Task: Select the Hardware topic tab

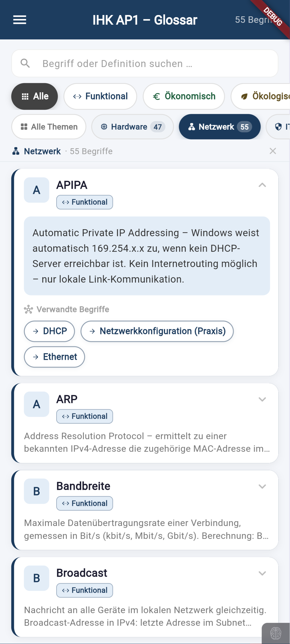Action: click(132, 127)
